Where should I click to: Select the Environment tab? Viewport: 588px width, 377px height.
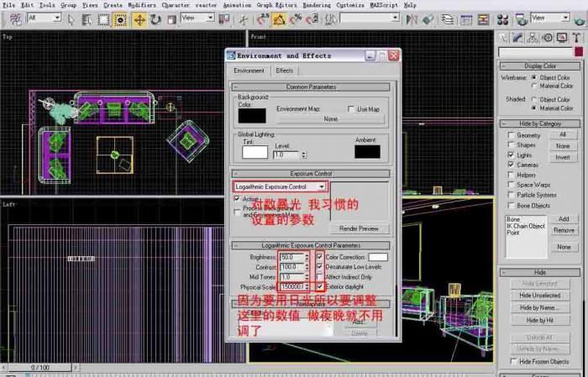[249, 71]
